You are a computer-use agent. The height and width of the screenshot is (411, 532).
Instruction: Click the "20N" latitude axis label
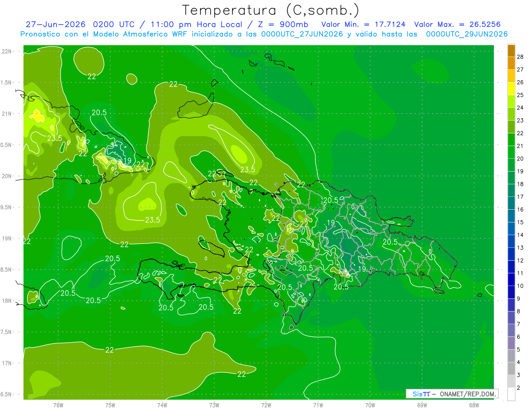7,176
